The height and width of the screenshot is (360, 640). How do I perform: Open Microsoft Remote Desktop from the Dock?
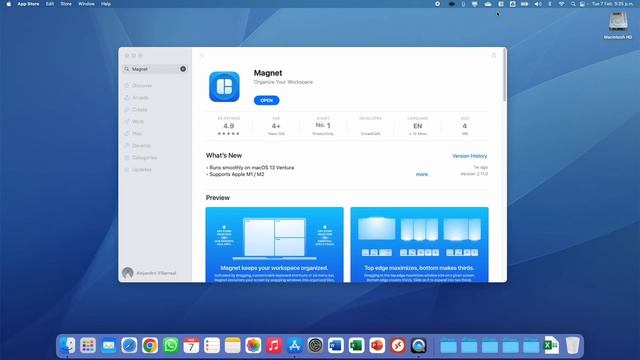(398, 346)
